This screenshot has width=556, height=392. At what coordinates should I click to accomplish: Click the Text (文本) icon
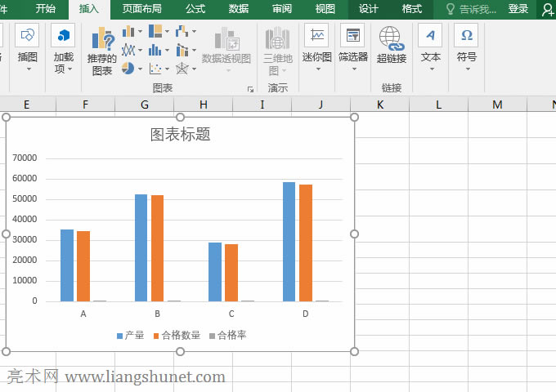click(x=430, y=35)
